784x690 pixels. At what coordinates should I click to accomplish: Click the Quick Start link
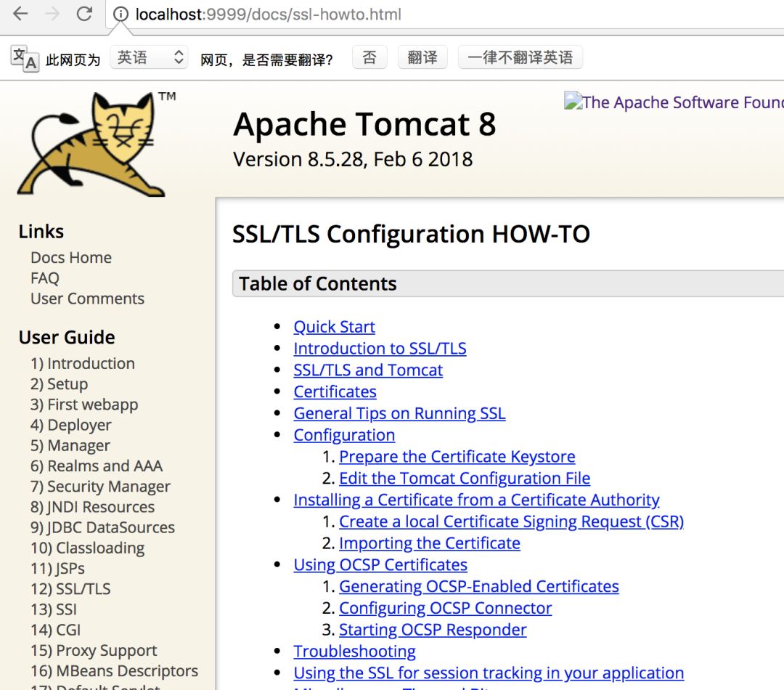(334, 327)
